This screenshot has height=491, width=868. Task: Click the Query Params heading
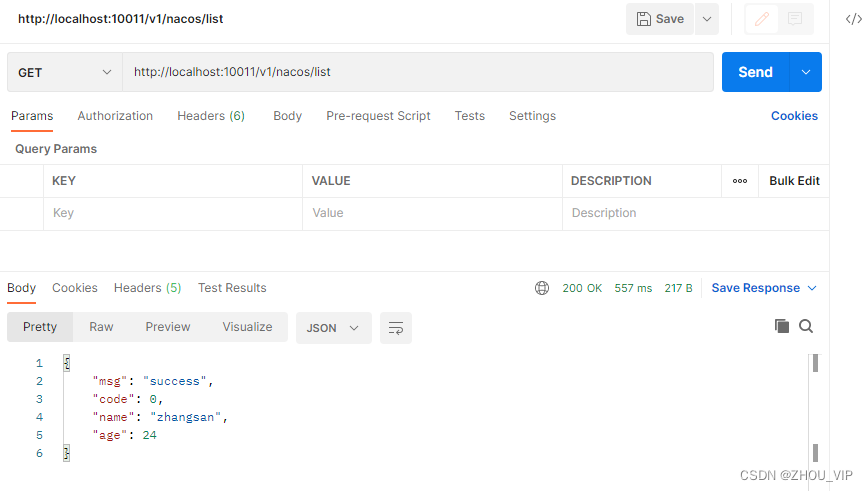pyautogui.click(x=56, y=149)
